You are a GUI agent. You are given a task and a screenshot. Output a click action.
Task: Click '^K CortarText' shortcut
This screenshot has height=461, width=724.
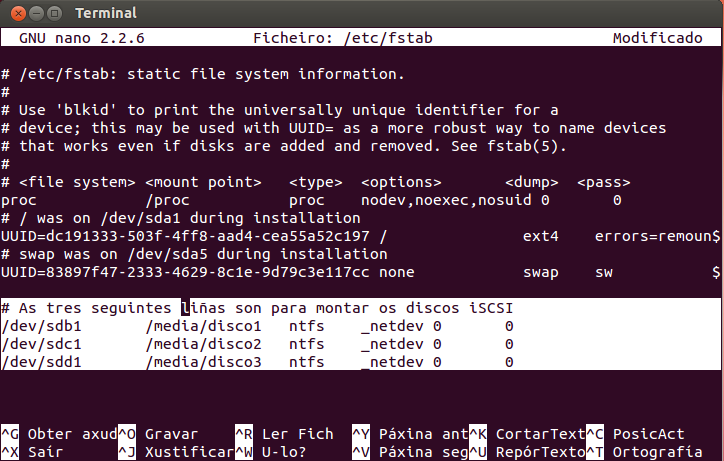coord(527,434)
